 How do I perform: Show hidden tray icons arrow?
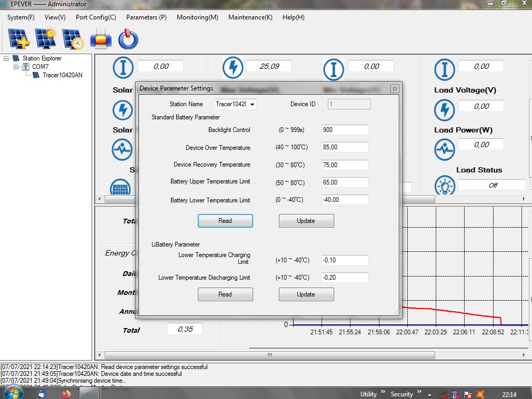point(429,395)
